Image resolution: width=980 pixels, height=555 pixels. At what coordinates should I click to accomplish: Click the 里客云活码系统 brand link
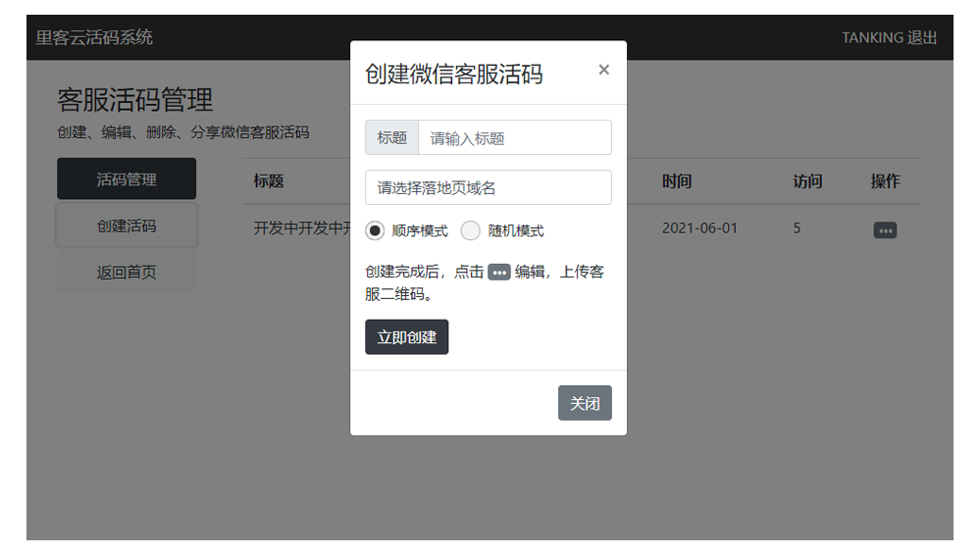tap(94, 38)
